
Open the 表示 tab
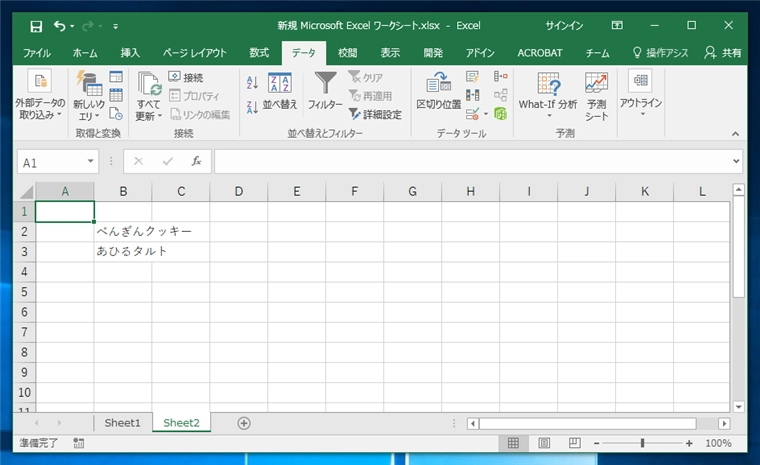pyautogui.click(x=390, y=53)
